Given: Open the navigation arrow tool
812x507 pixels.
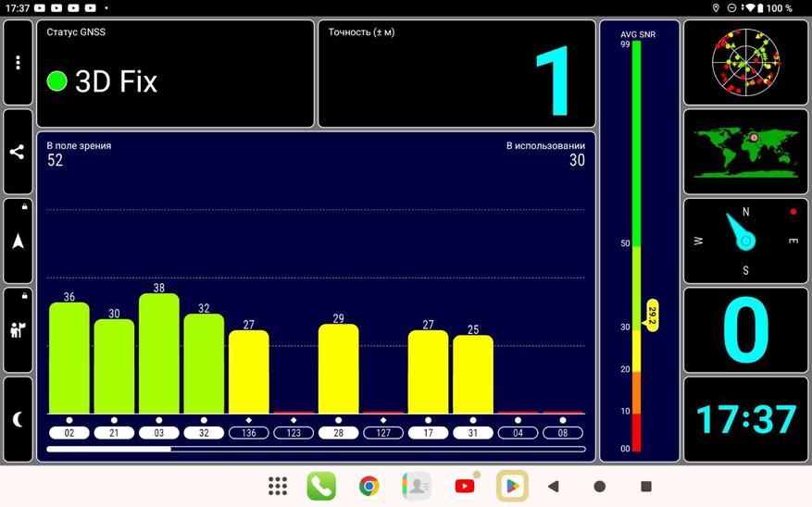Looking at the screenshot, I should (19, 241).
